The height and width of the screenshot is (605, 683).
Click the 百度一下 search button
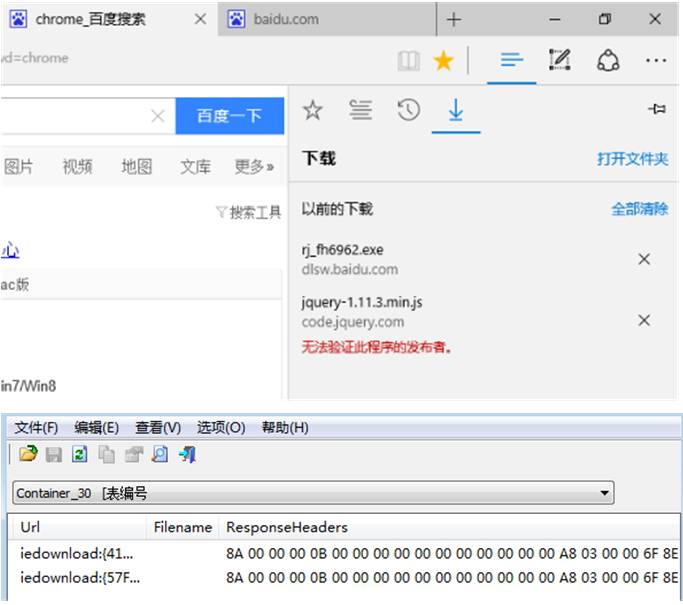click(230, 116)
